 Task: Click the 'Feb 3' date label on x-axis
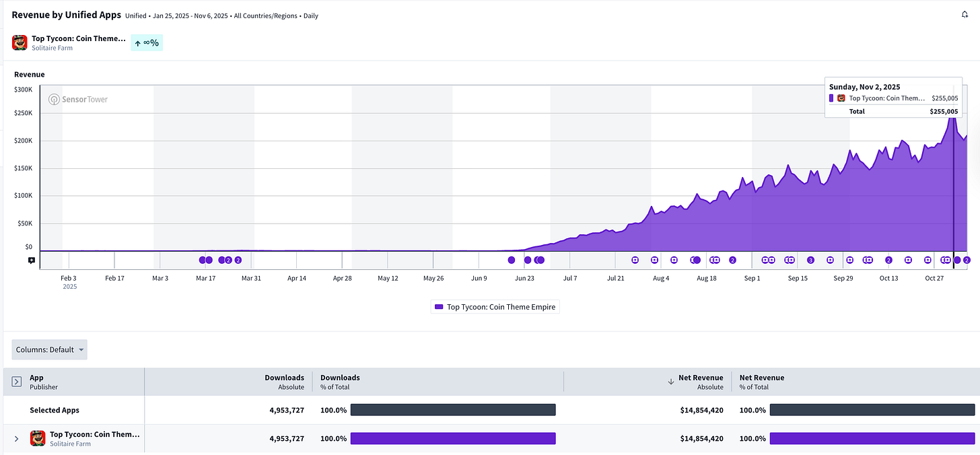pos(69,278)
